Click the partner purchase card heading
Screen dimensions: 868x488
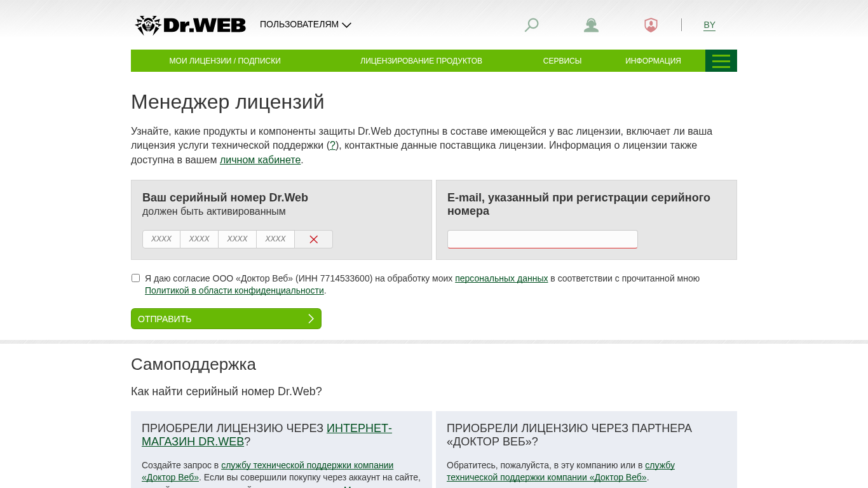[x=569, y=435]
